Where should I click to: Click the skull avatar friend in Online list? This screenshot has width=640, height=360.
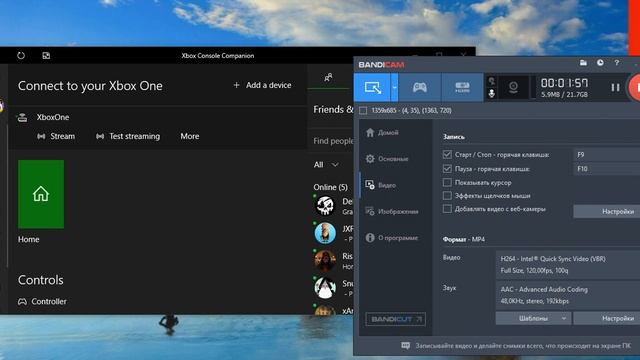(x=325, y=206)
